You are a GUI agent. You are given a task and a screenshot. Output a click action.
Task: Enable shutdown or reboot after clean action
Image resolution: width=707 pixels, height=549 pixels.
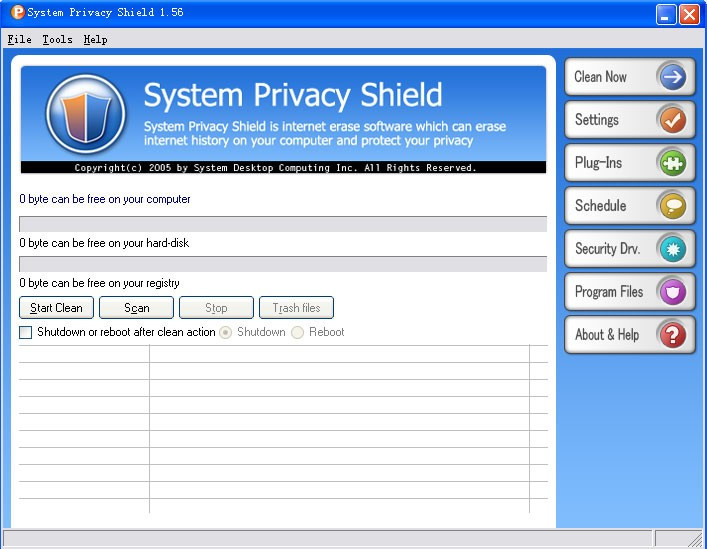pos(26,333)
